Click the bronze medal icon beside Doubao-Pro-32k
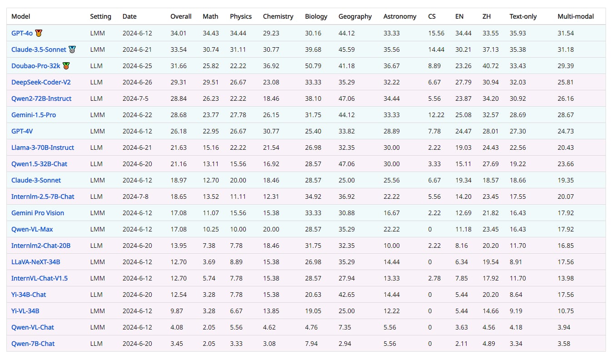Screen dimensions: 611x364 66,66
